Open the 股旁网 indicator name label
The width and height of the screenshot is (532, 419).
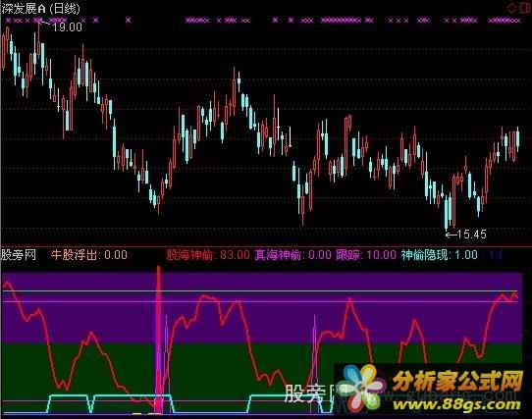click(19, 254)
